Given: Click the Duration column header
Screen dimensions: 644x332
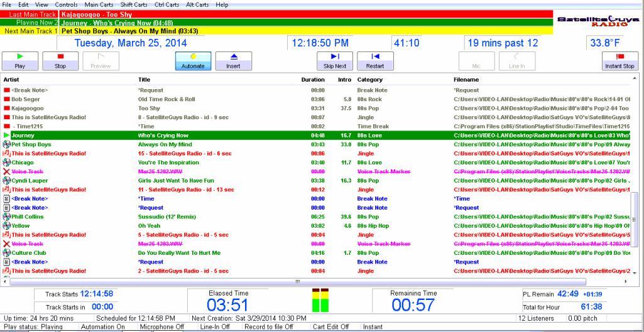Looking at the screenshot, I should [313, 80].
